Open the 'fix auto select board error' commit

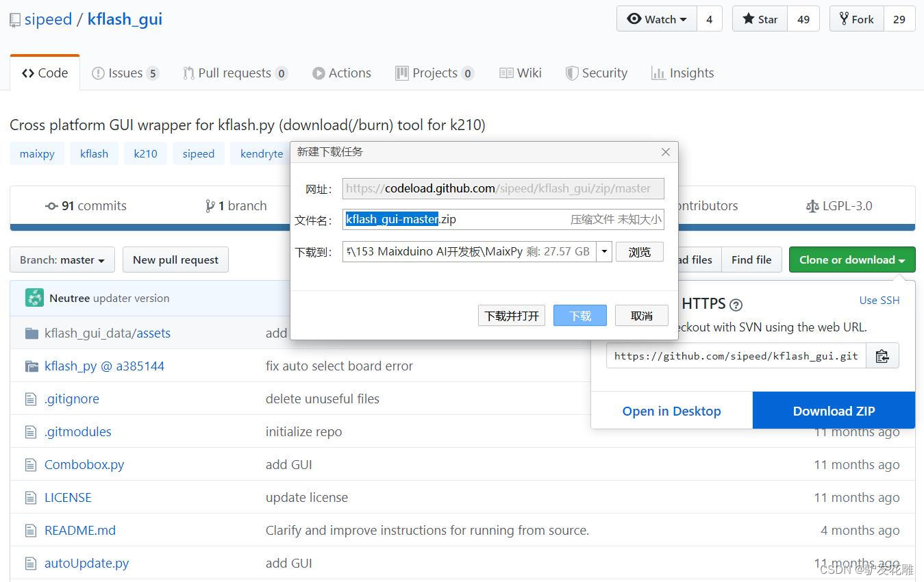(339, 366)
